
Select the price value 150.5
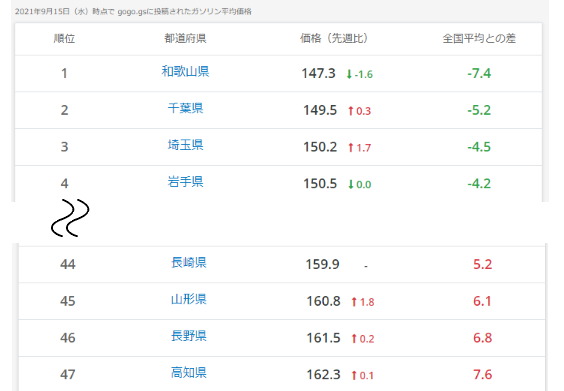pos(320,183)
